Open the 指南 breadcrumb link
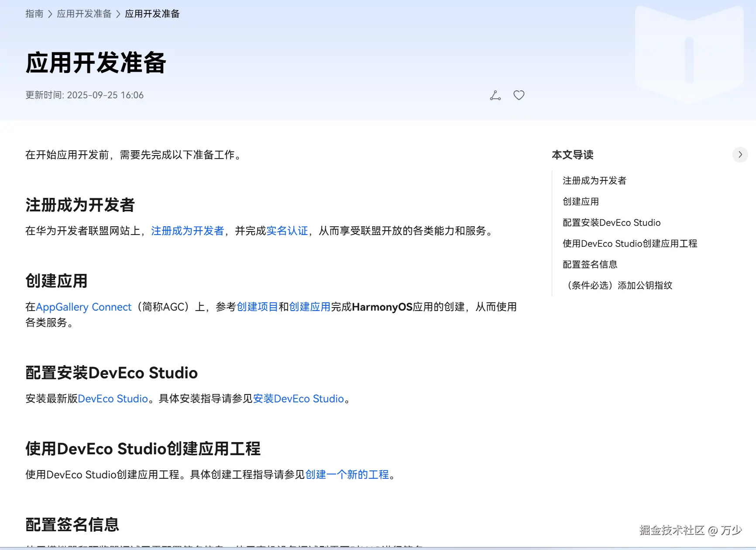Image resolution: width=756 pixels, height=550 pixels. point(34,13)
